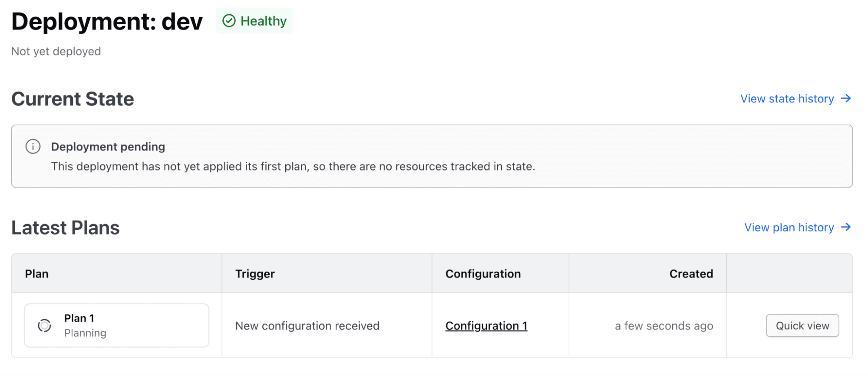Viewport: 868px width, 376px height.
Task: Click the Trigger column header
Action: click(x=255, y=274)
